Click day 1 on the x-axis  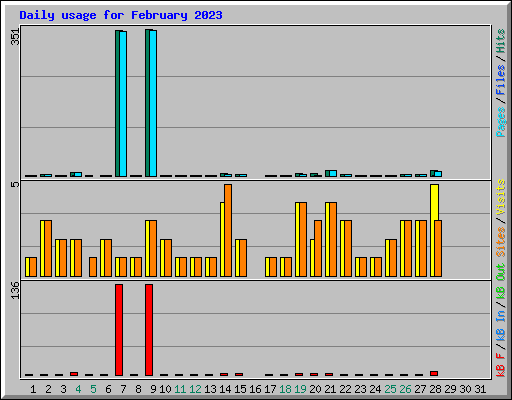(33, 389)
